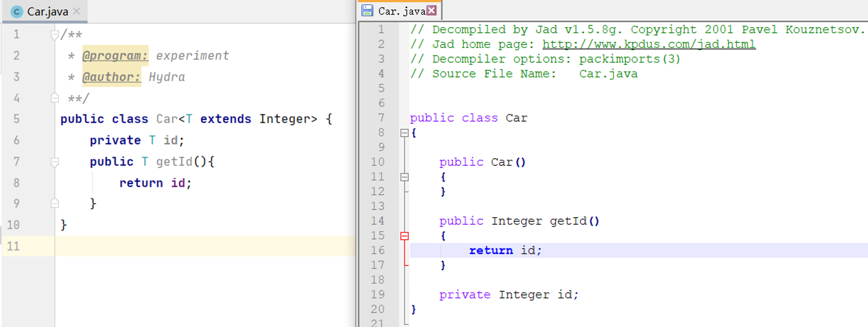Click the word experiment in the comment
The image size is (868, 327).
[x=192, y=56]
